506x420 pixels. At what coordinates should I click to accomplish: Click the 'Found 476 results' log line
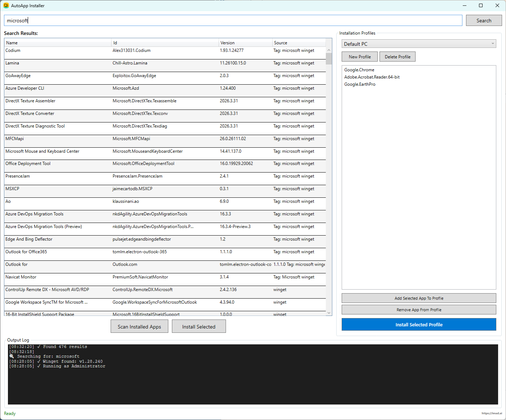coord(48,347)
